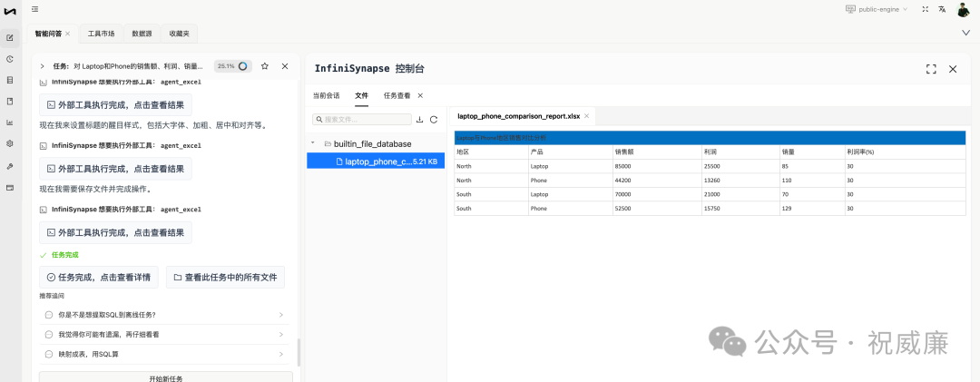Refresh the file list

434,119
